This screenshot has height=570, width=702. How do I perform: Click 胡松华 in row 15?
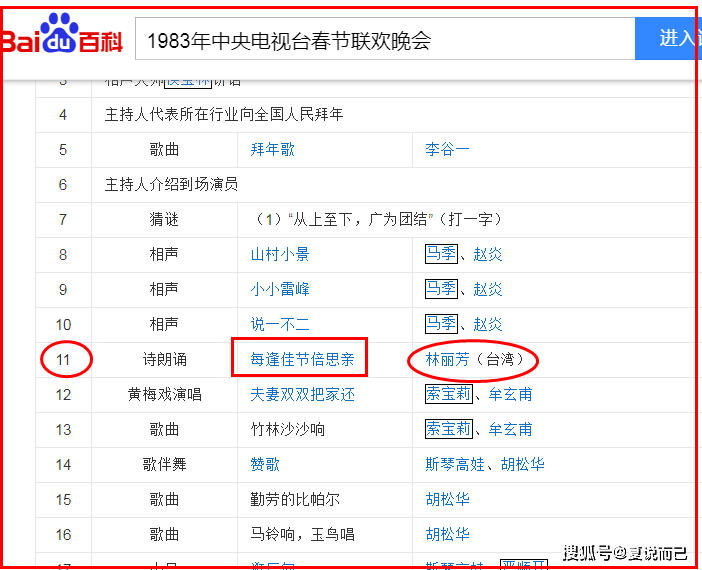(x=447, y=499)
